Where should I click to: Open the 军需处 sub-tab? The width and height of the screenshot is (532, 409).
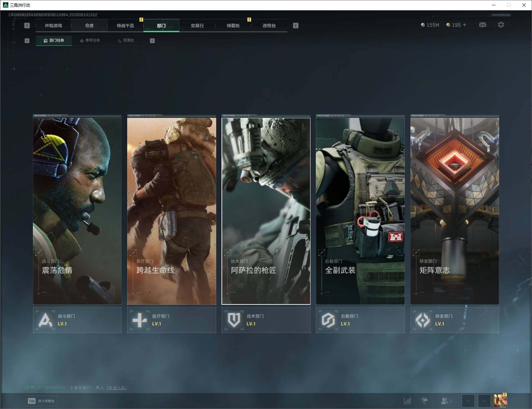(x=126, y=41)
